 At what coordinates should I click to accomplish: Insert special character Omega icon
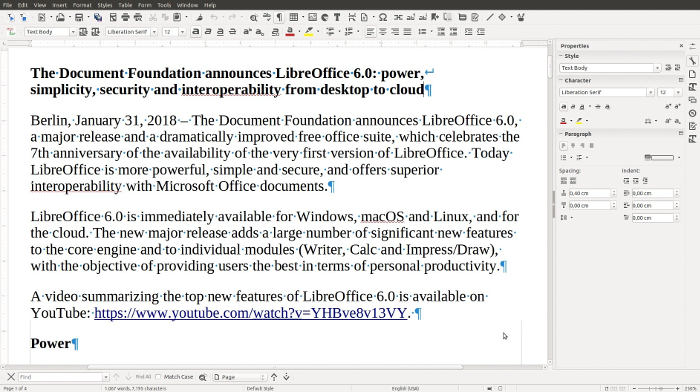[x=383, y=17]
